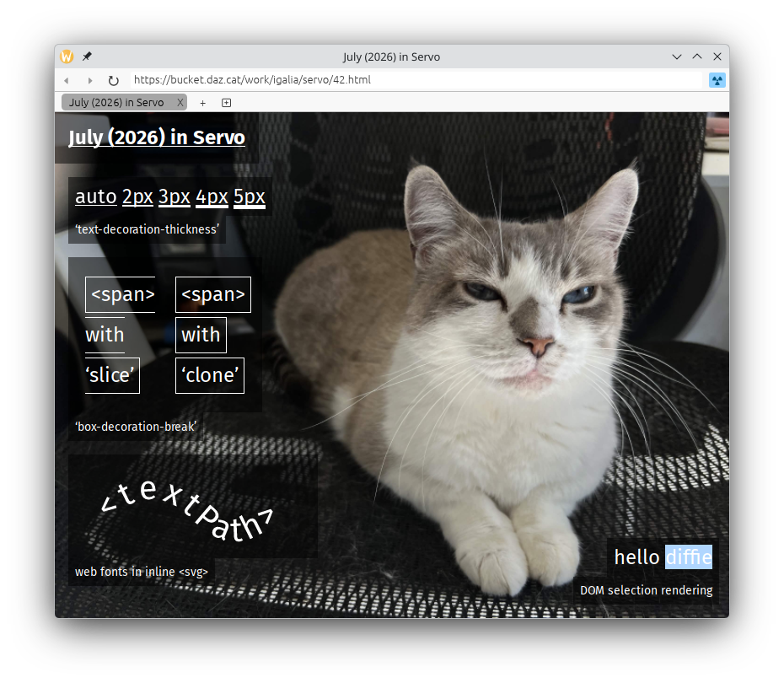Click the back navigation arrow
The width and height of the screenshot is (784, 683).
[x=67, y=80]
